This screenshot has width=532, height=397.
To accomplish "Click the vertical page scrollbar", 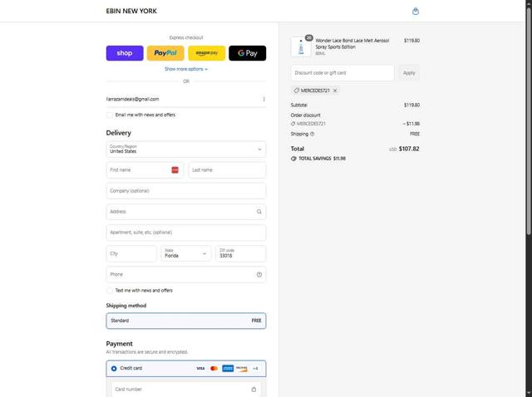I will point(529,120).
